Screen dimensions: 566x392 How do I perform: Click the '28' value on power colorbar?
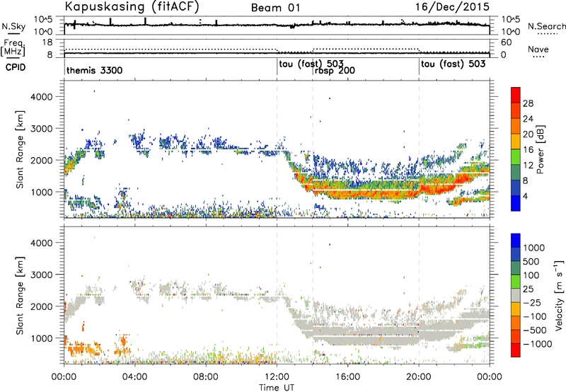click(528, 103)
